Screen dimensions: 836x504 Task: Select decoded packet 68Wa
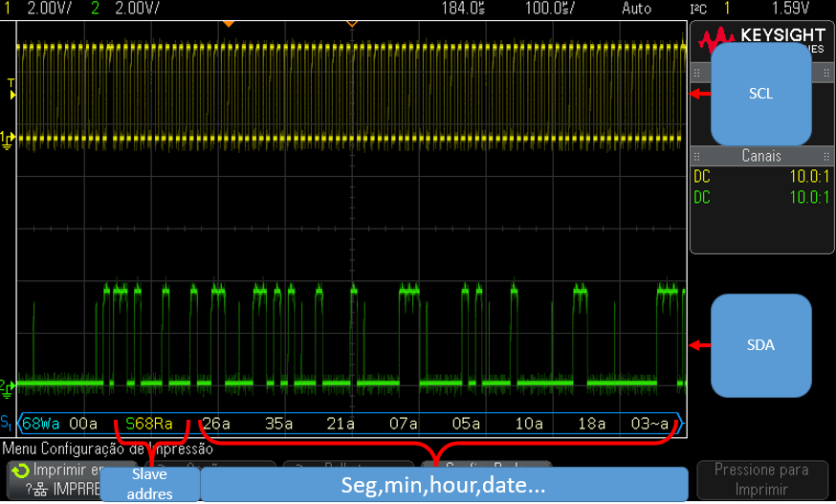tap(40, 424)
